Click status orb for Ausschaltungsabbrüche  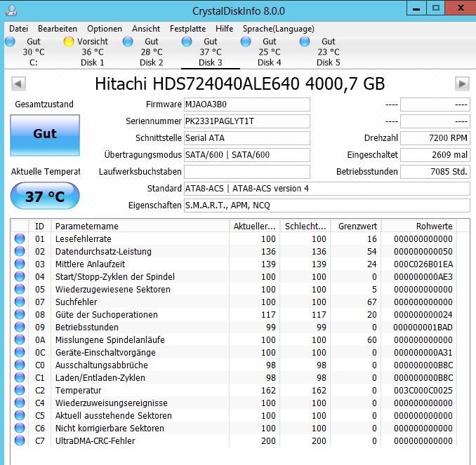click(20, 365)
